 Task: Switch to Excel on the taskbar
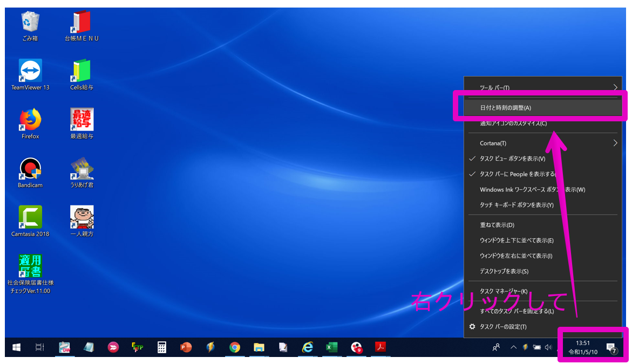pos(332,347)
